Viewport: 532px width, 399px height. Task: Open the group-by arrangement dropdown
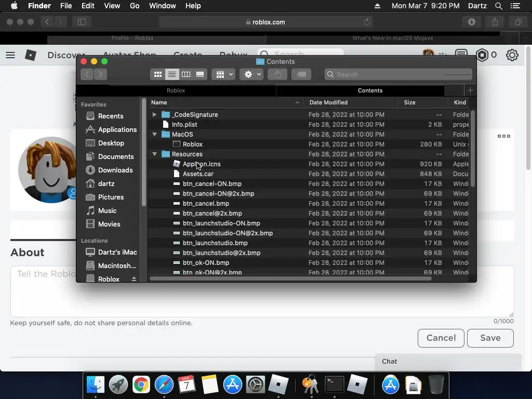pyautogui.click(x=223, y=74)
